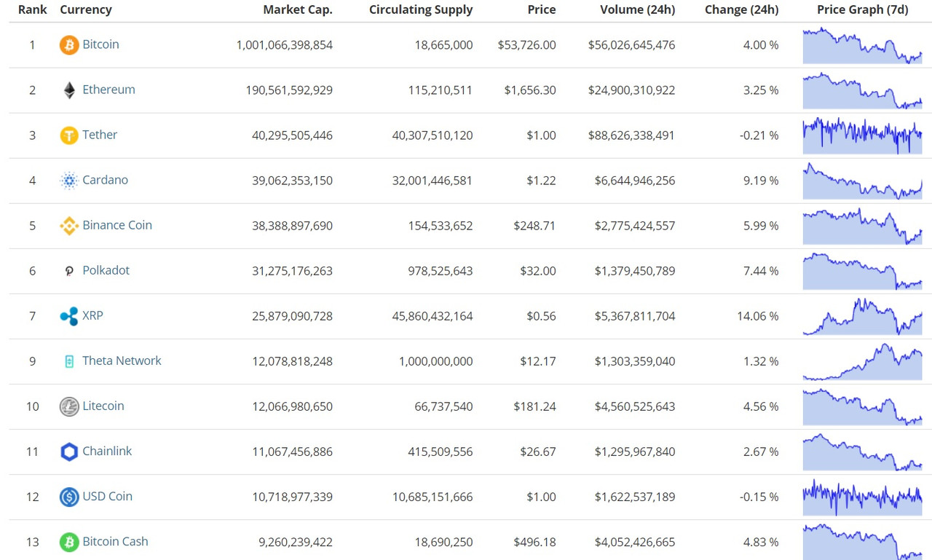The height and width of the screenshot is (560, 932).
Task: Sort by Circulating Supply column header
Action: pos(421,10)
